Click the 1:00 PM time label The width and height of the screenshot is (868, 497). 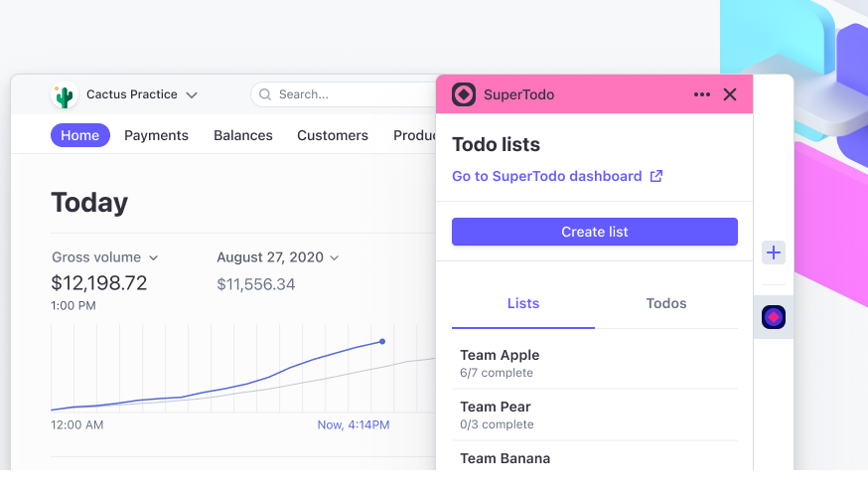pos(73,306)
